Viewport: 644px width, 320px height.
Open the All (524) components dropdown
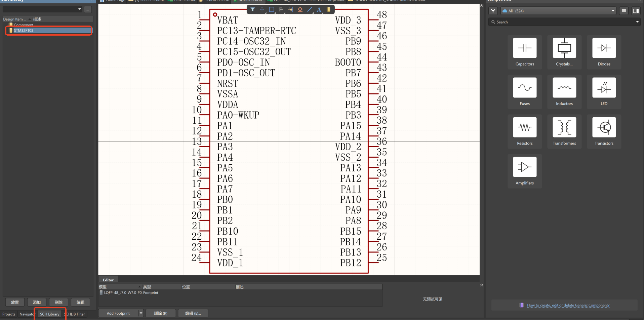point(612,11)
